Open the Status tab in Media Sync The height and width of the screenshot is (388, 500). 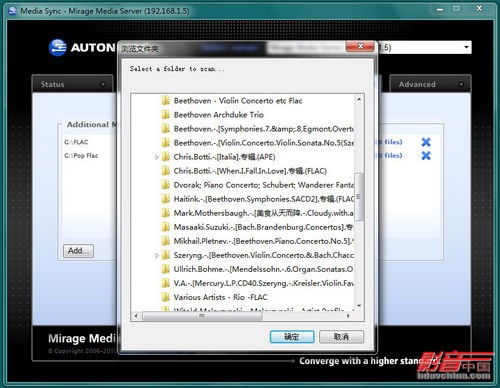(73, 84)
